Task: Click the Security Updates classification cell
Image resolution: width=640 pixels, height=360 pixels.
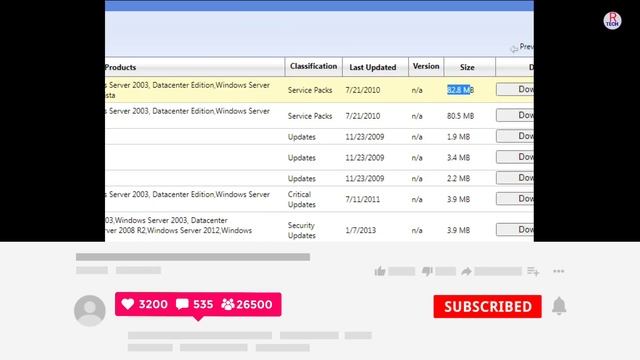Action: (x=302, y=230)
